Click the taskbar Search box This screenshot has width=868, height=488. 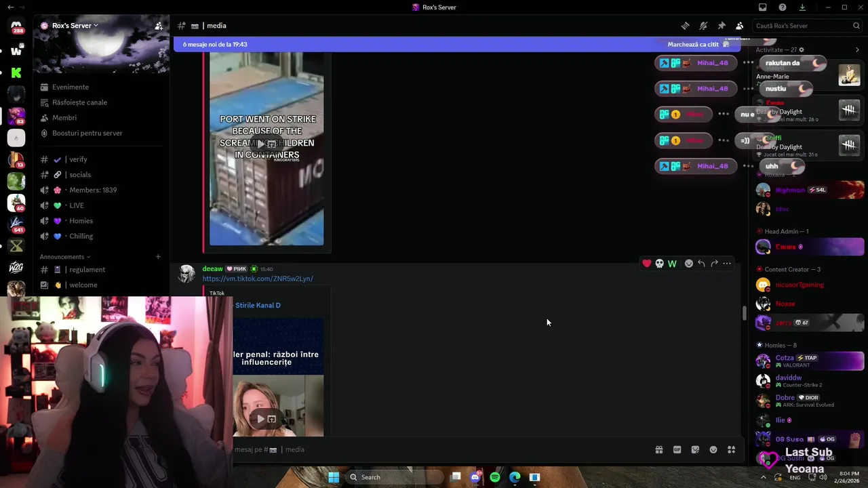pyautogui.click(x=393, y=477)
